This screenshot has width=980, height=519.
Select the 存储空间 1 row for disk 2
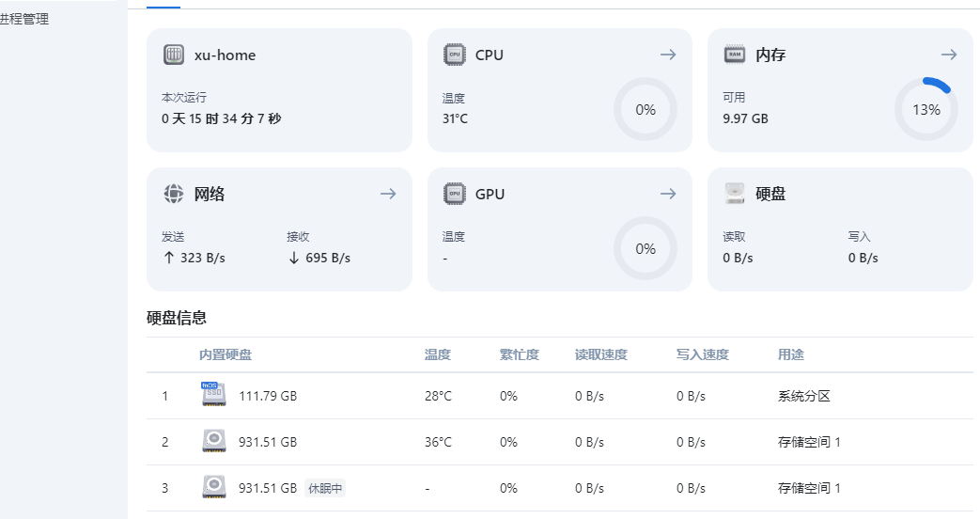[x=809, y=442]
